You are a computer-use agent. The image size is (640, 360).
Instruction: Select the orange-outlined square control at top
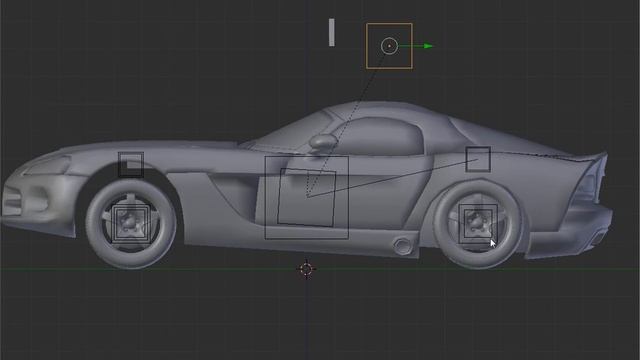[x=389, y=46]
